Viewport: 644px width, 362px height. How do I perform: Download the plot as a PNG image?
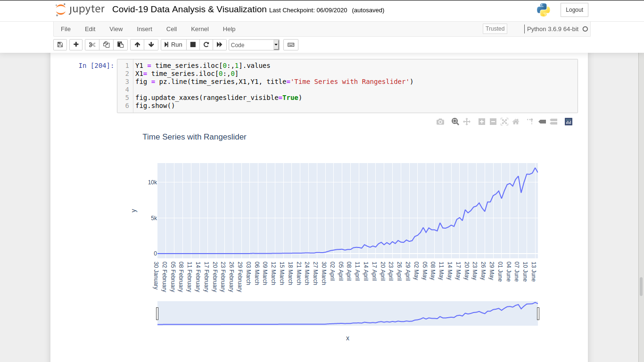point(440,121)
